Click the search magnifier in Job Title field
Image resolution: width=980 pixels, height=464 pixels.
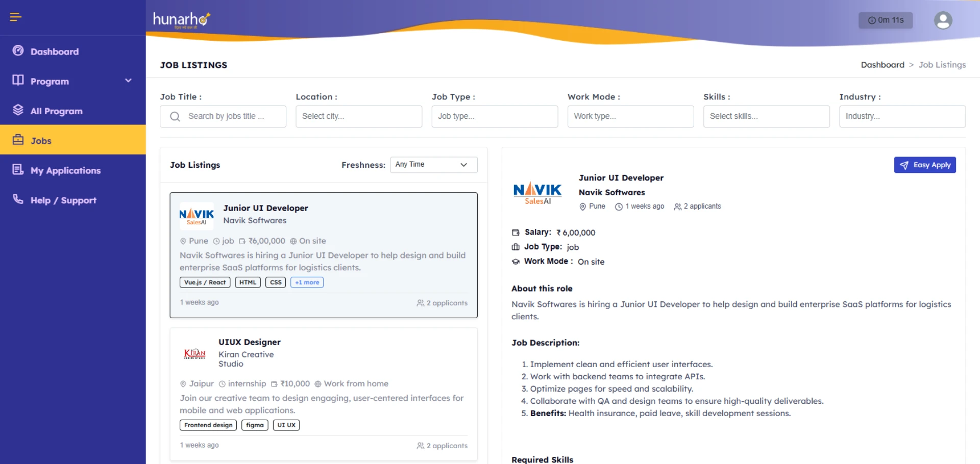pos(175,116)
